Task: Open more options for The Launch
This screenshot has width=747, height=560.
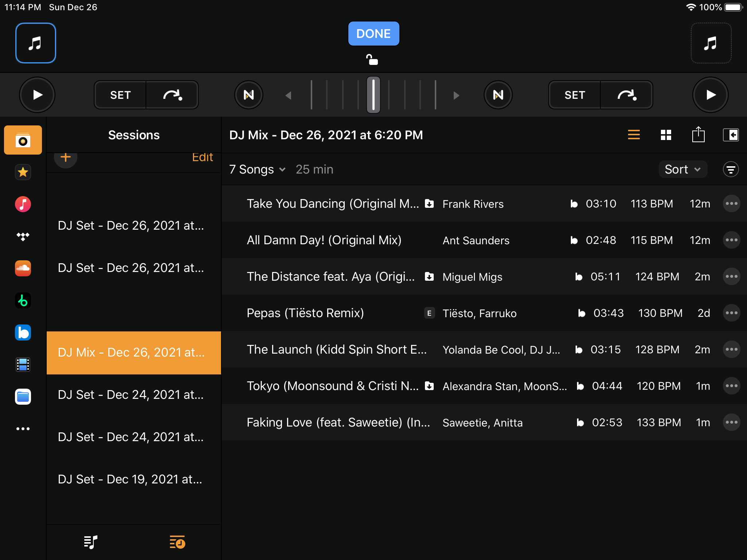Action: coord(731,350)
